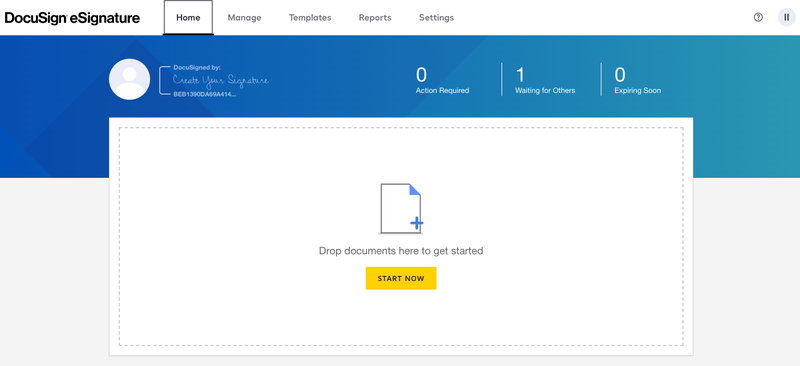Viewport: 800px width, 366px height.
Task: Open Create Your Signature link
Action: tap(220, 80)
